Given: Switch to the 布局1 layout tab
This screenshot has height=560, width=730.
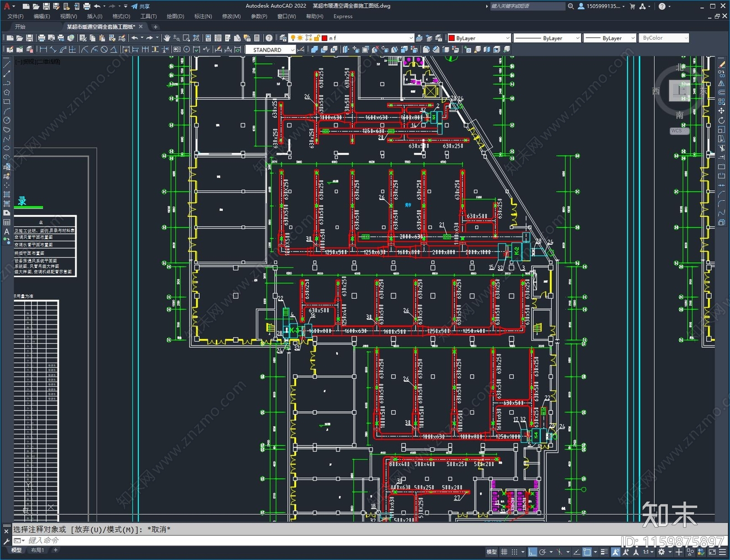Looking at the screenshot, I should [x=37, y=550].
